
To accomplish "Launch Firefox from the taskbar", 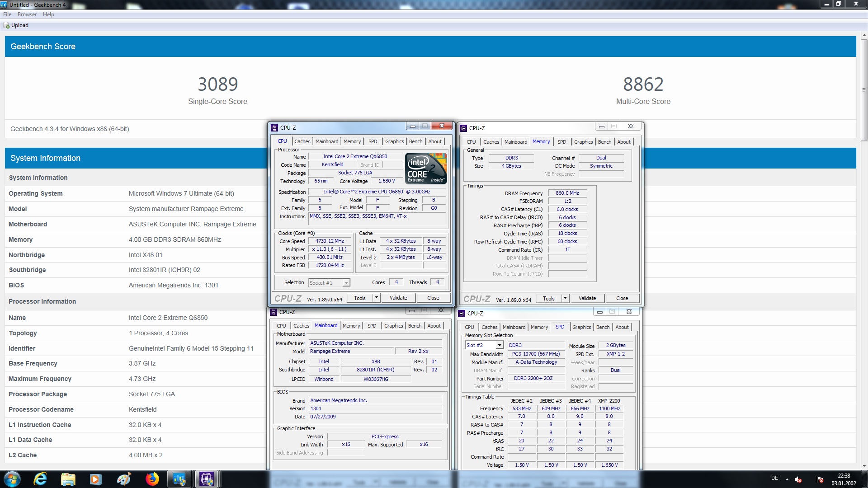I will [x=152, y=479].
